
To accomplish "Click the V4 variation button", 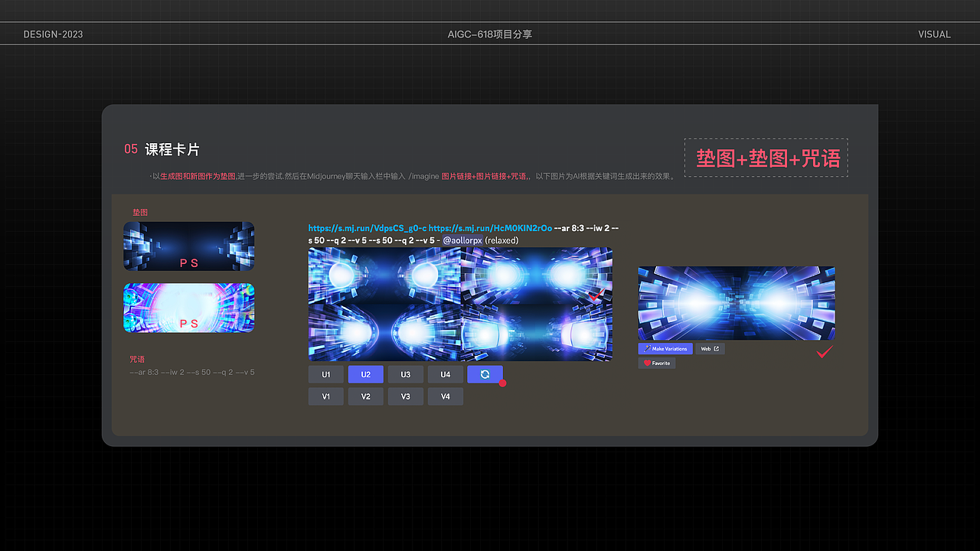I will pyautogui.click(x=446, y=396).
